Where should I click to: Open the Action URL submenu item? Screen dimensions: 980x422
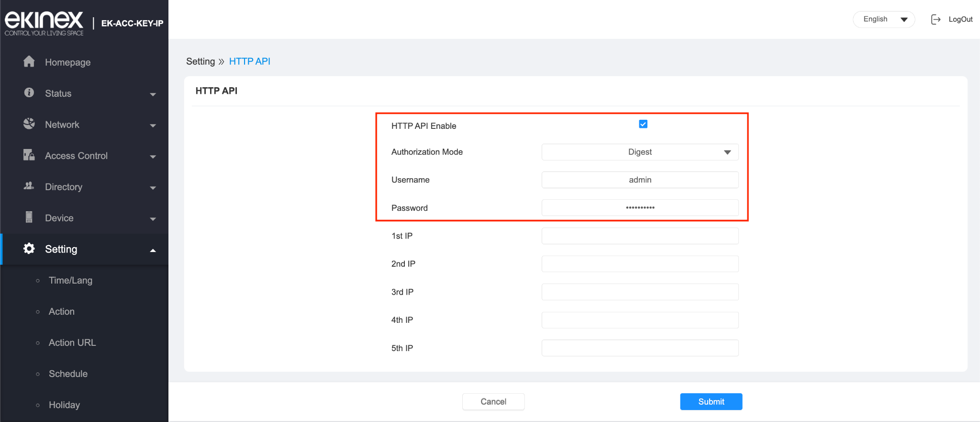[72, 342]
